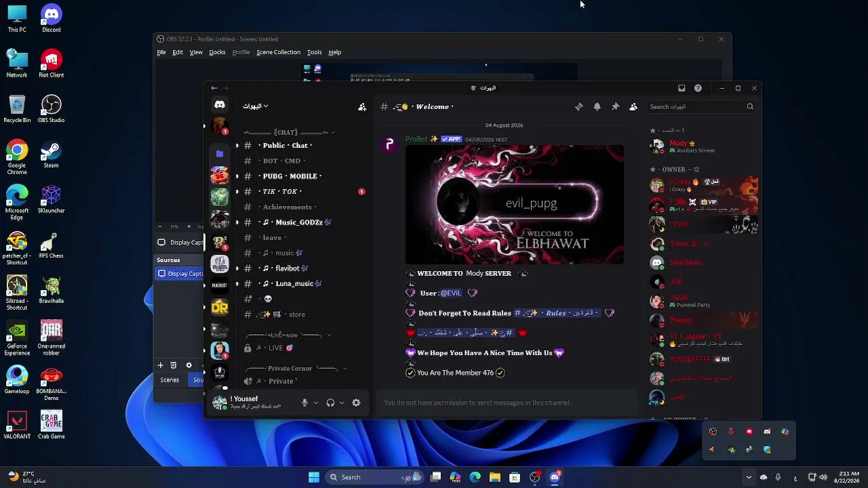
Task: Click Discord icon on Windows taskbar
Action: tap(555, 477)
